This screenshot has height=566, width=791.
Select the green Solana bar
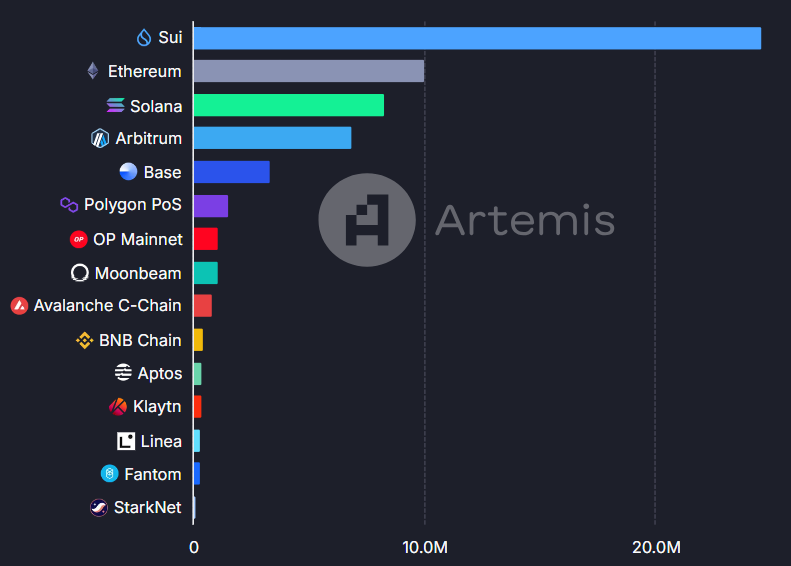(x=289, y=105)
